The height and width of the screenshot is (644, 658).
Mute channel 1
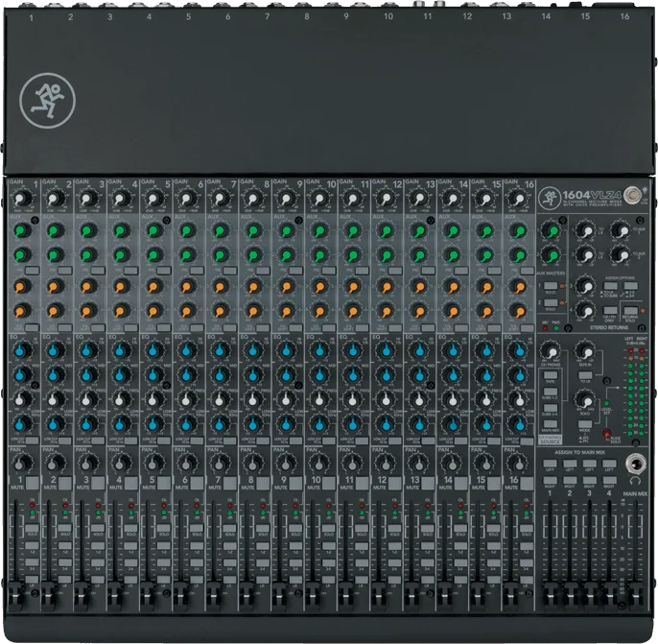point(33,482)
